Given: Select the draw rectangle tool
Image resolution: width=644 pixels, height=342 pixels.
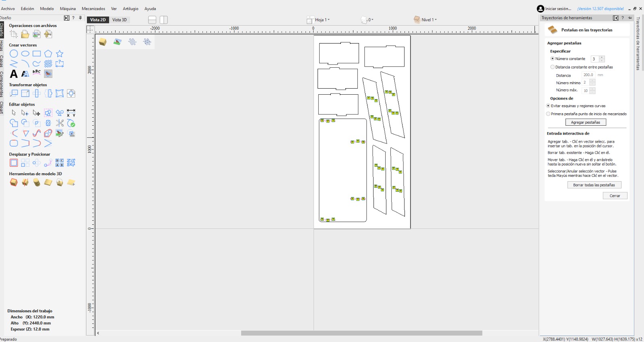Looking at the screenshot, I should (x=37, y=54).
